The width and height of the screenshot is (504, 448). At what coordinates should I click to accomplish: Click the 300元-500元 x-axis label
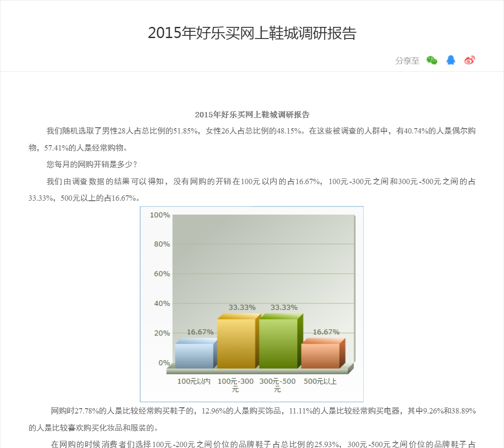pyautogui.click(x=277, y=385)
